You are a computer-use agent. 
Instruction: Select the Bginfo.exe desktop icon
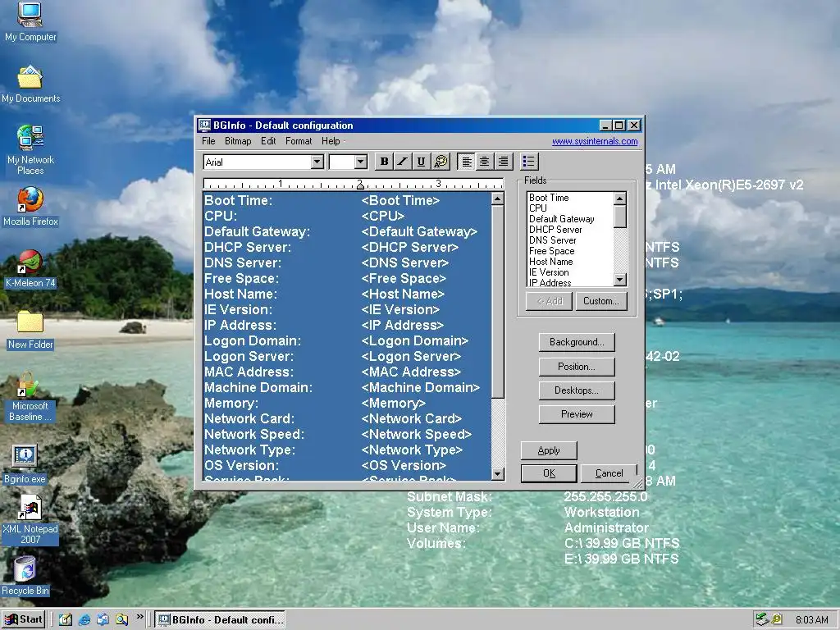(25, 464)
